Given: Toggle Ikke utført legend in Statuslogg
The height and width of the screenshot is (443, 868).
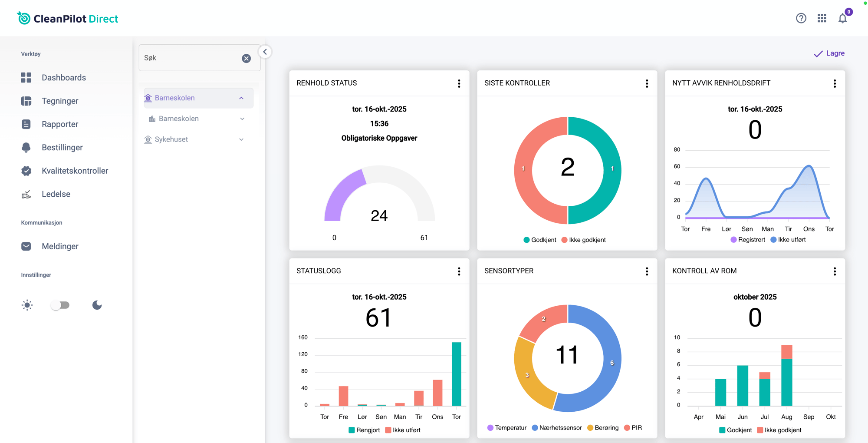Looking at the screenshot, I should [x=402, y=430].
